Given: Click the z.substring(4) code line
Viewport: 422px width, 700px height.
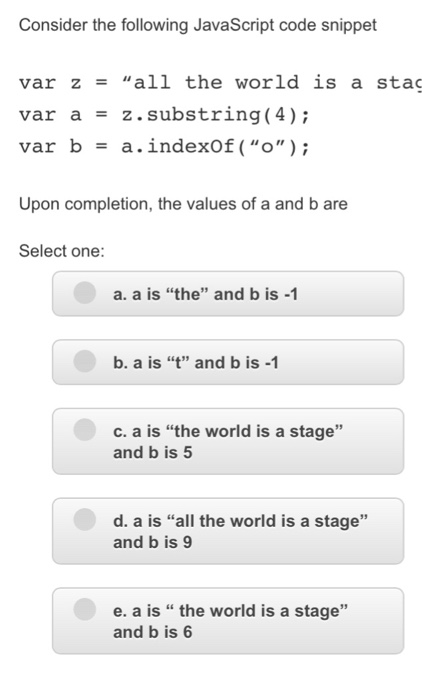Looking at the screenshot, I should click(x=164, y=115).
